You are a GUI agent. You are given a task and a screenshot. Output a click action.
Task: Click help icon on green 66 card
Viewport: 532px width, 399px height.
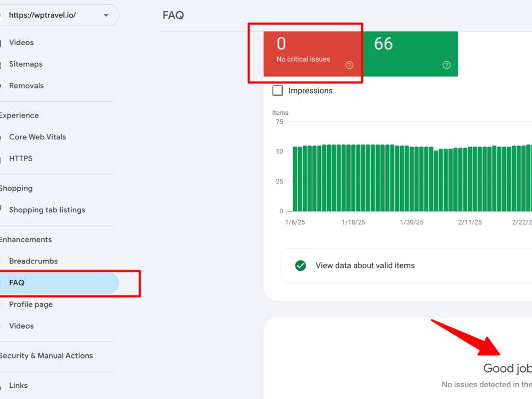pyautogui.click(x=446, y=65)
